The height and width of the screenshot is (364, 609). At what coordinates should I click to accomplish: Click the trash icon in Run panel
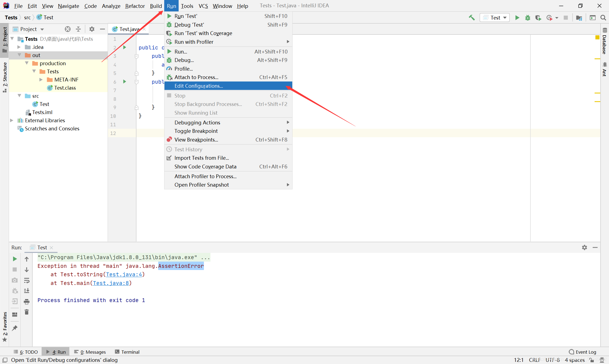(x=27, y=312)
